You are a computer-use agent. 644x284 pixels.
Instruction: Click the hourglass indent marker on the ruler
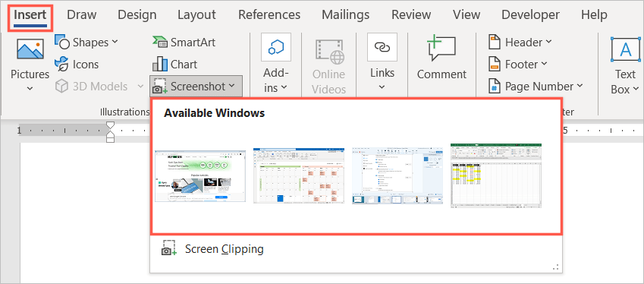point(110,131)
